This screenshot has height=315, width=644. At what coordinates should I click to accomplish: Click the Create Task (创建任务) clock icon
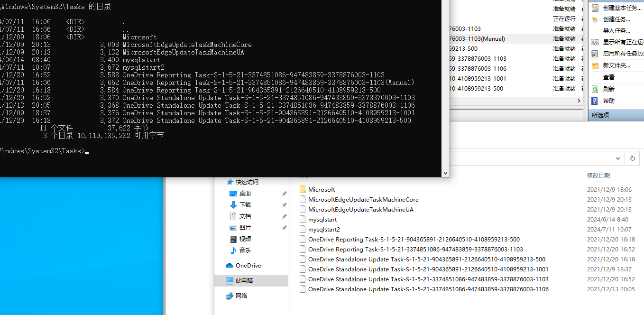(x=595, y=19)
